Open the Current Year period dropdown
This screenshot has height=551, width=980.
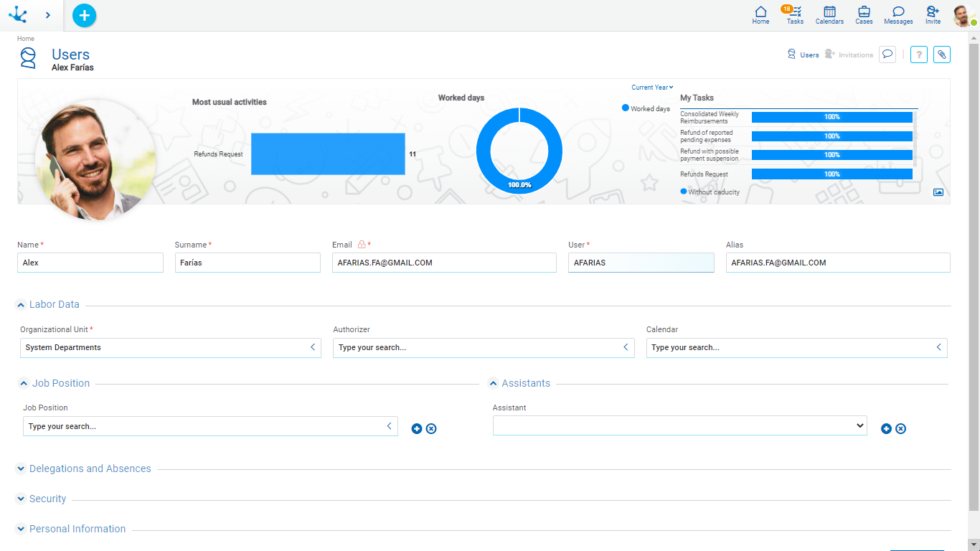coord(651,88)
